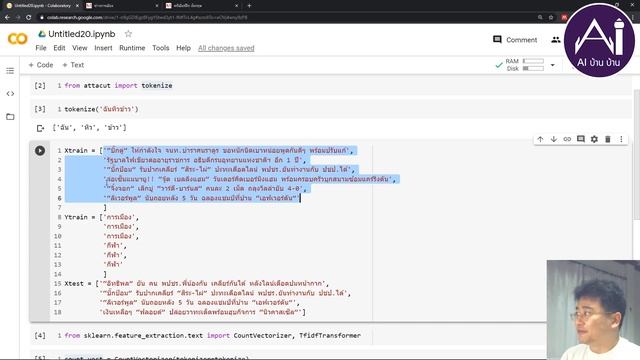The height and width of the screenshot is (360, 640).
Task: Open more cell actions menu
Action: [621, 139]
